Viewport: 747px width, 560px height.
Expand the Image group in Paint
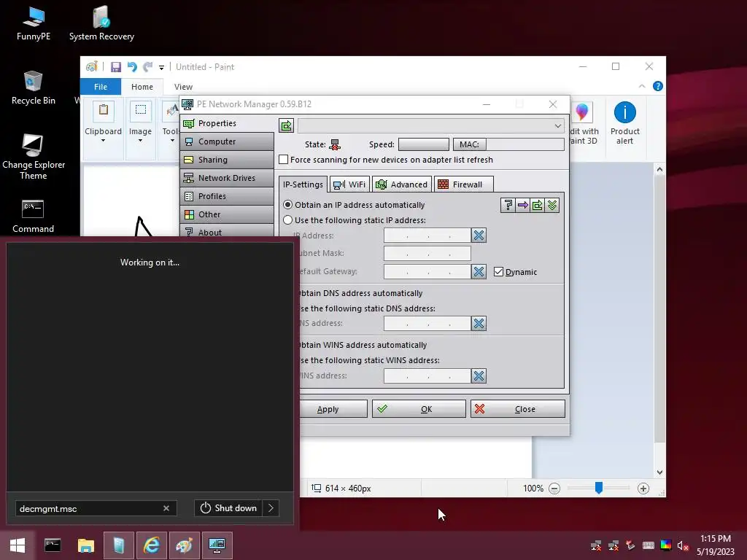point(140,122)
